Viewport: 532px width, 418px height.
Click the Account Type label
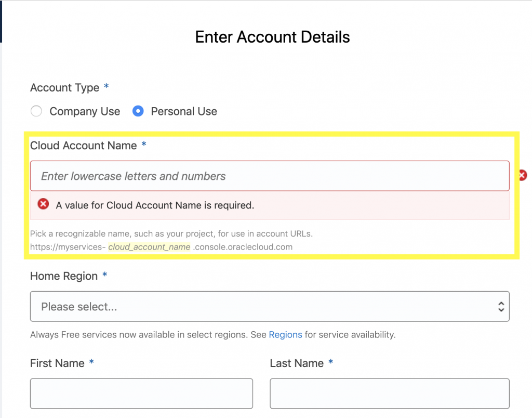point(64,88)
